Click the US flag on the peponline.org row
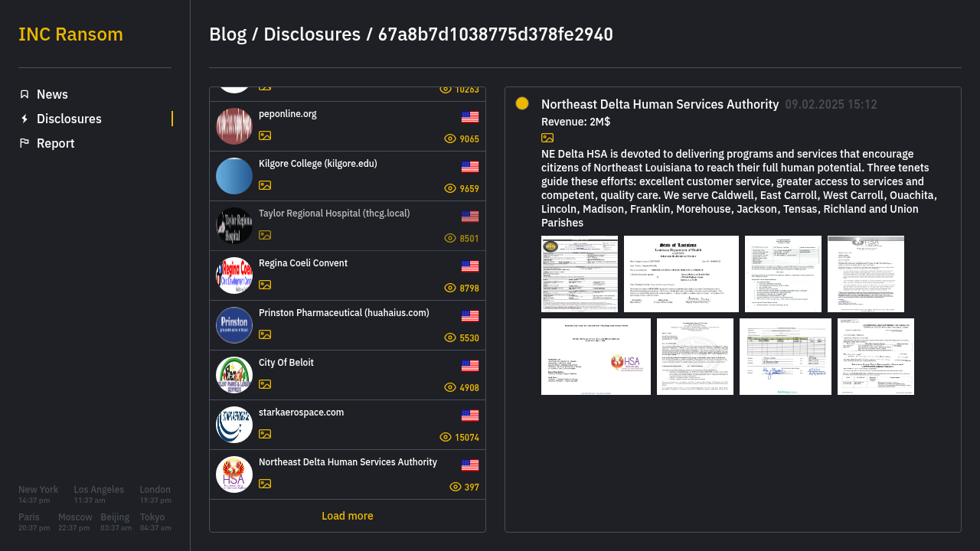Image resolution: width=980 pixels, height=551 pixels. pos(470,117)
